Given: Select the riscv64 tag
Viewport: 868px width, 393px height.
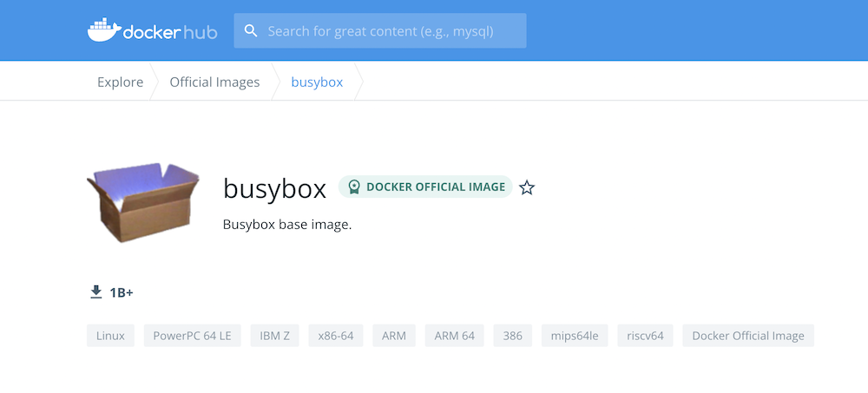Looking at the screenshot, I should [x=645, y=336].
